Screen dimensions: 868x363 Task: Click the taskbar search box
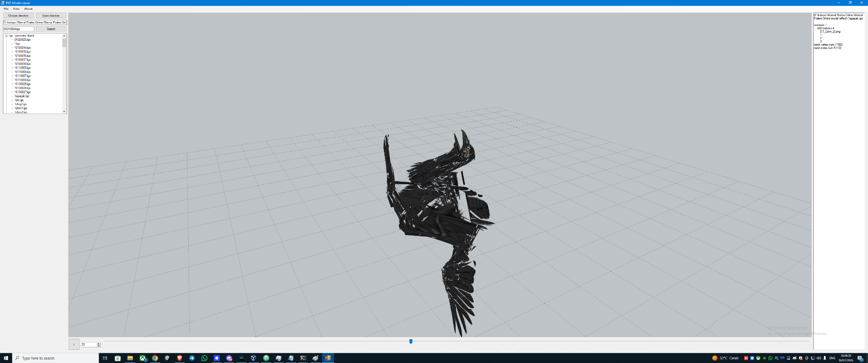pos(56,358)
